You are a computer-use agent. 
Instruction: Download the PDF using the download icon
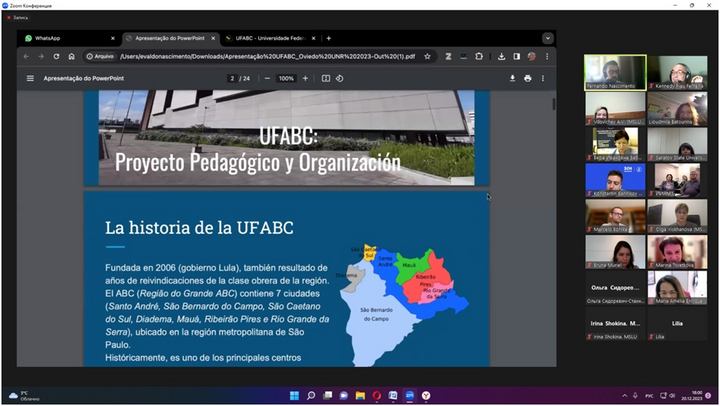513,78
